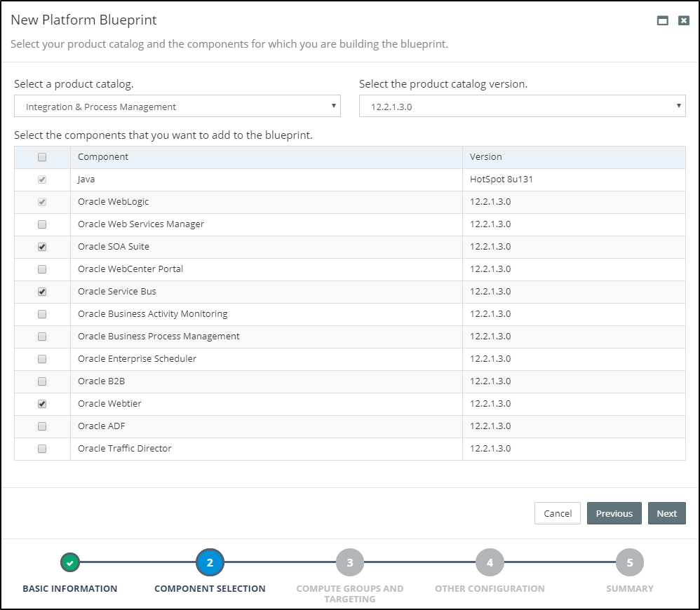Click the step 5 Summary circle
This screenshot has width=700, height=610.
click(x=629, y=562)
